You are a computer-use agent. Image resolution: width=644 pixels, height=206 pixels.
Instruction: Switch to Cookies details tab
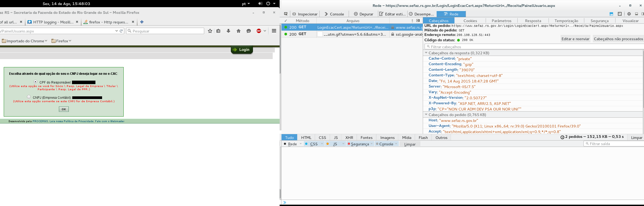[x=470, y=21]
